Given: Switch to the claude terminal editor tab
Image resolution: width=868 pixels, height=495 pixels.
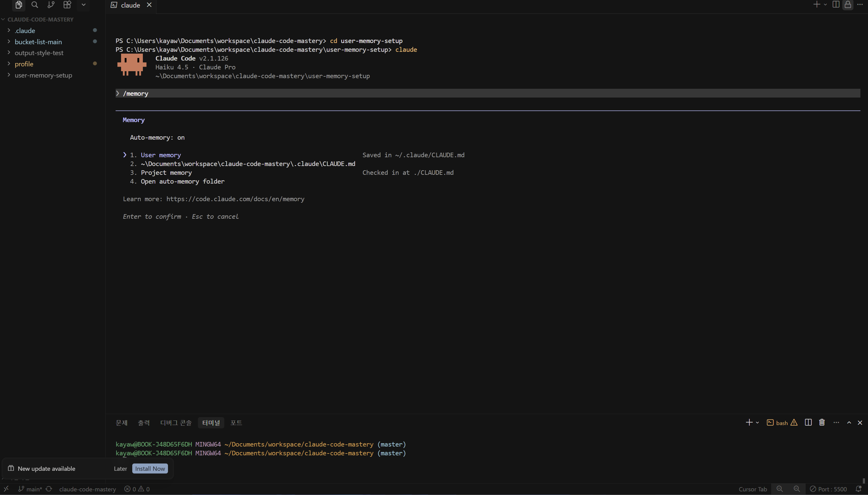Looking at the screenshot, I should pyautogui.click(x=130, y=5).
